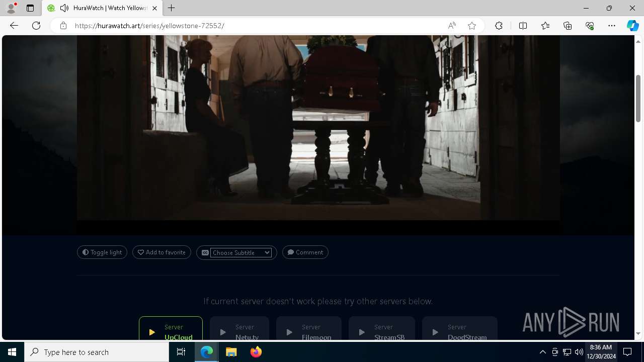Screen dimensions: 644x362
Task: Click the taskbar search box
Action: [x=97, y=352]
